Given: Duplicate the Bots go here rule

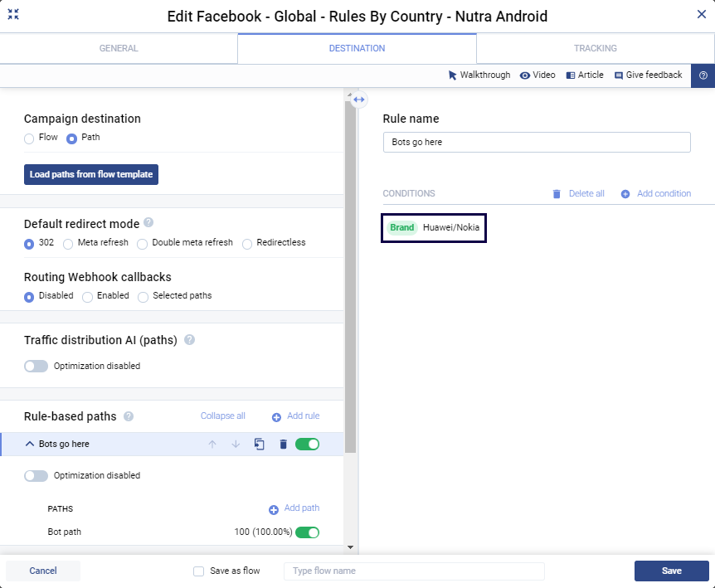Looking at the screenshot, I should pyautogui.click(x=259, y=445).
